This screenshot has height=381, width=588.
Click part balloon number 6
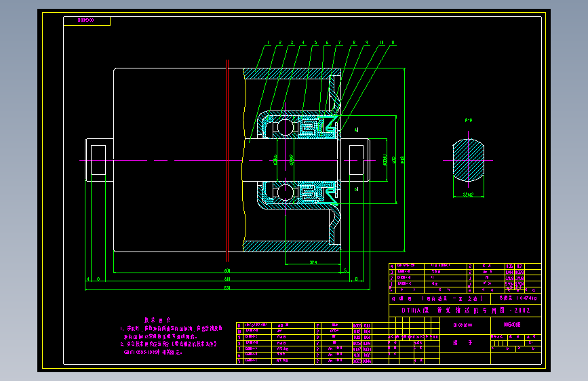point(327,43)
